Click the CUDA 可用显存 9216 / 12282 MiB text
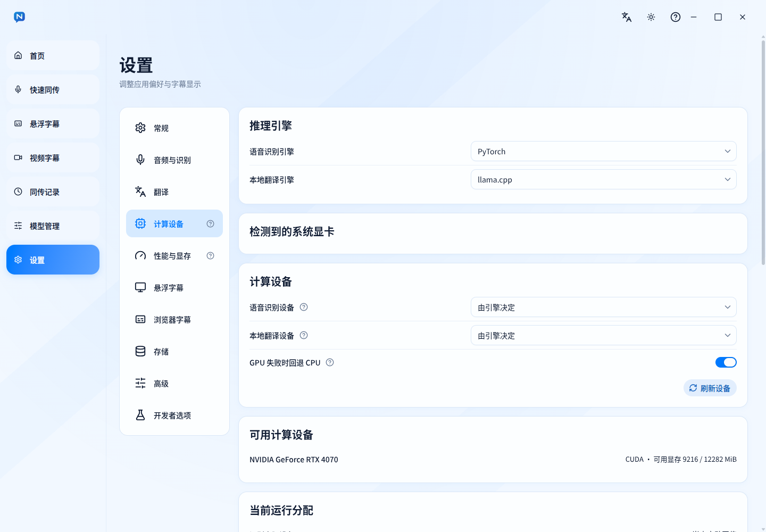This screenshot has height=532, width=766. [x=681, y=459]
